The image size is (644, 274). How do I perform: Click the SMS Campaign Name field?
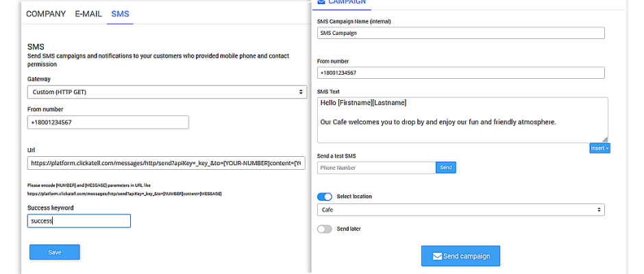[461, 34]
